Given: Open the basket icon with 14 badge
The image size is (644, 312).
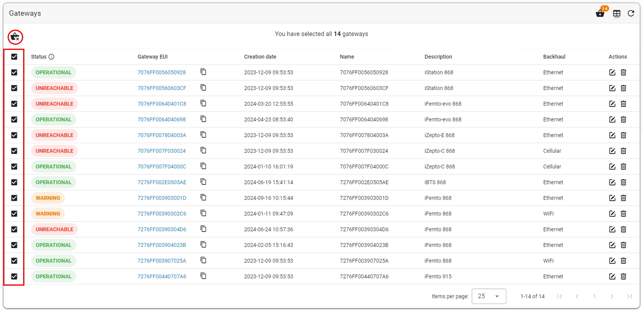Looking at the screenshot, I should pos(600,13).
